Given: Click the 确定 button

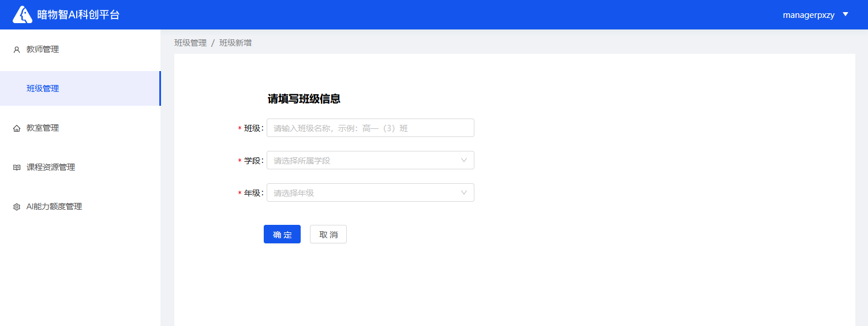Looking at the screenshot, I should coord(282,234).
